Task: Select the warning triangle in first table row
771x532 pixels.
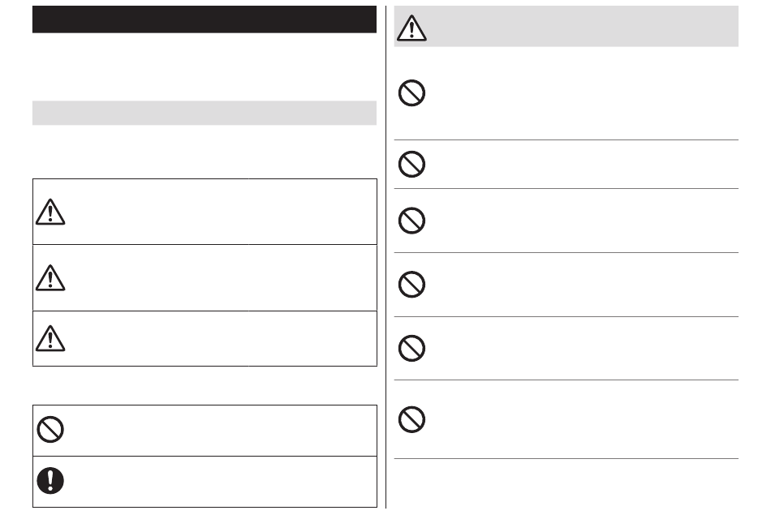Action: pyautogui.click(x=50, y=212)
